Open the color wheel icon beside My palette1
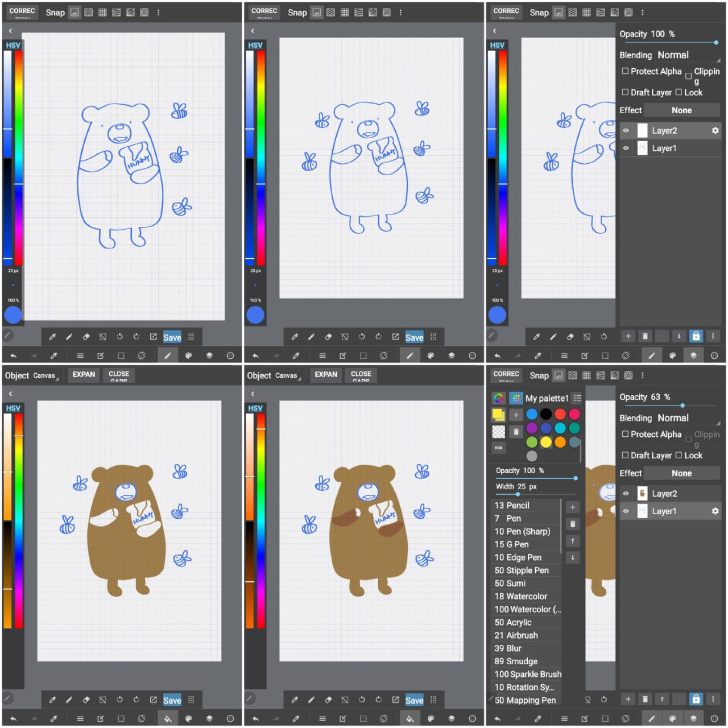This screenshot has height=728, width=728. tap(499, 398)
